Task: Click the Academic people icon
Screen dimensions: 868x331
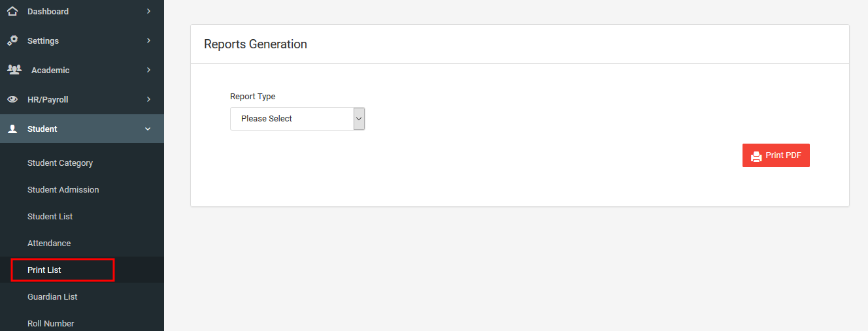Action: [x=14, y=69]
